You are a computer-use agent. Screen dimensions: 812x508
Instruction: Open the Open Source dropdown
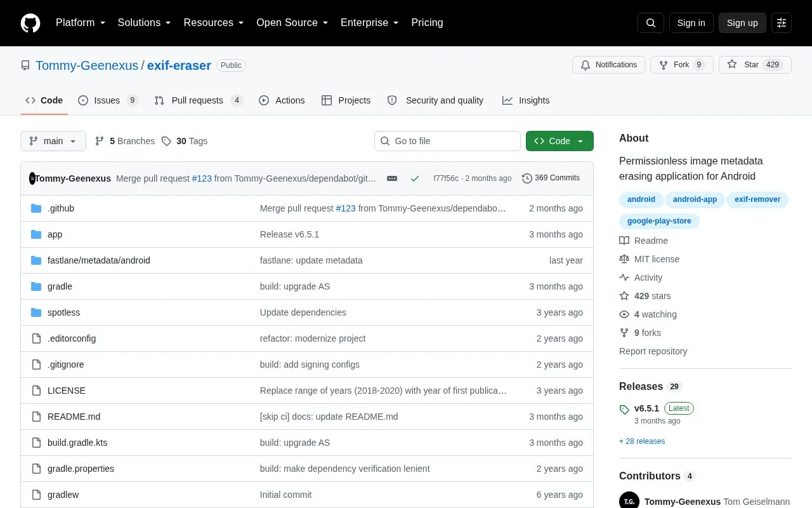[x=292, y=23]
